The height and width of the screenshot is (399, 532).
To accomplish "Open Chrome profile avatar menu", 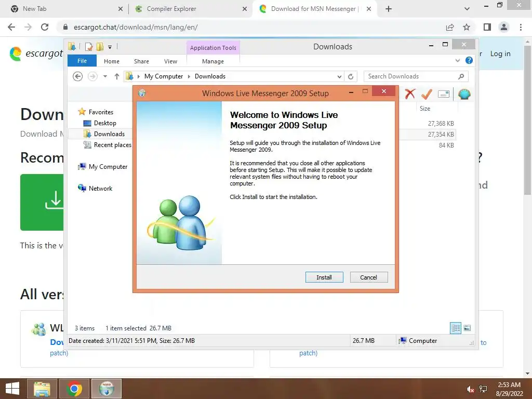I will [504, 27].
